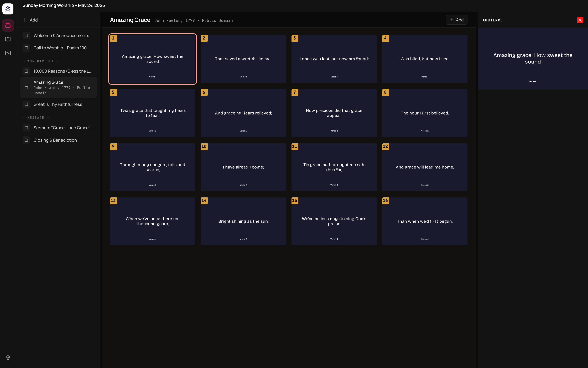Close the Audience preview panel

pos(580,20)
